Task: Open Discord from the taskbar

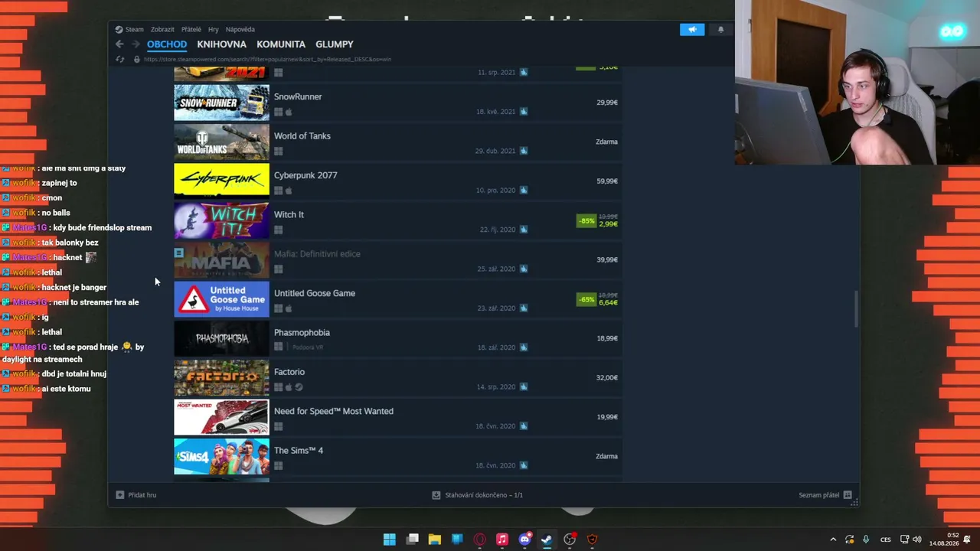Action: click(525, 540)
